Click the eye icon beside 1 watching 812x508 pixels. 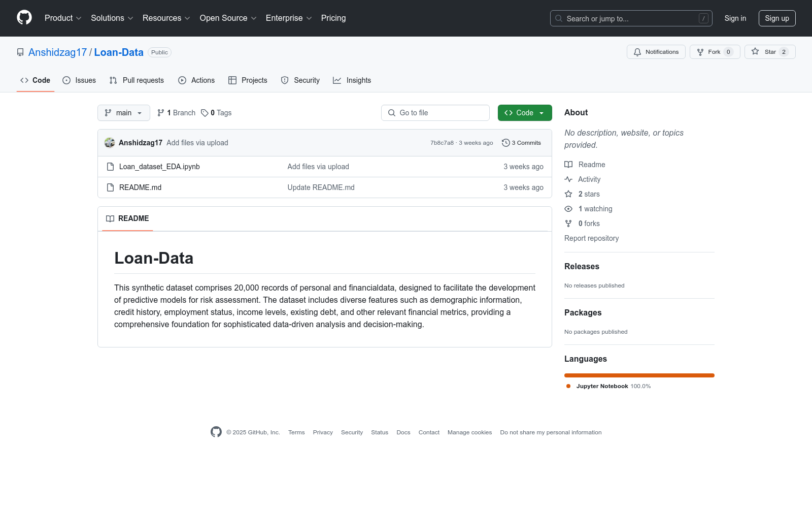click(568, 209)
